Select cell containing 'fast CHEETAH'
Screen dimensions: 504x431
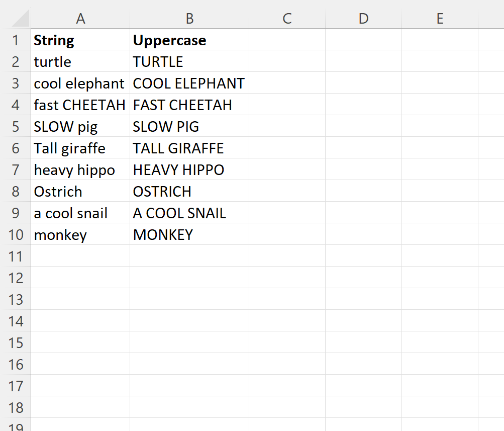point(80,104)
